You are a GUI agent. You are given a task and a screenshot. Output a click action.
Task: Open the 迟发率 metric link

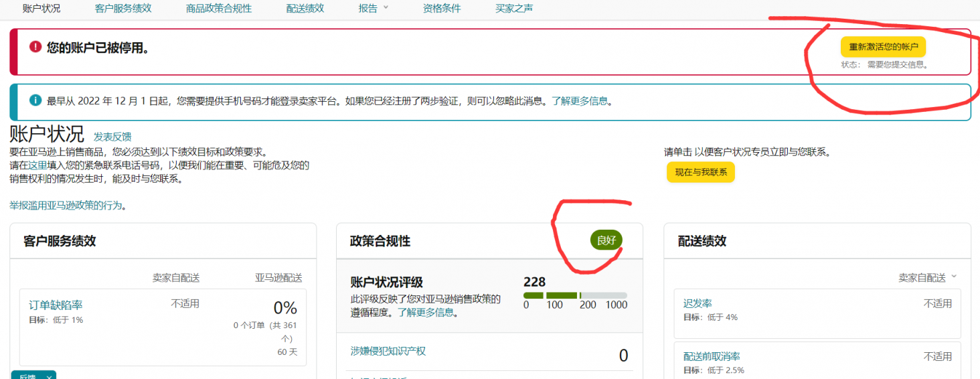pos(698,304)
